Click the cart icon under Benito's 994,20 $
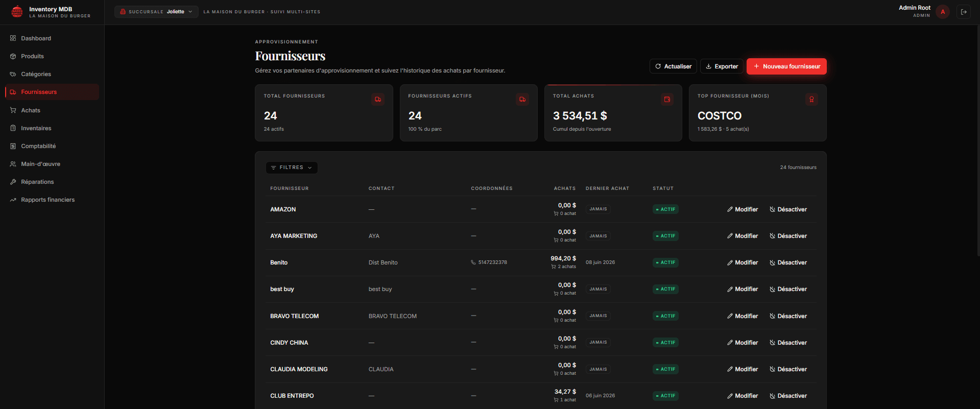The height and width of the screenshot is (409, 980). (x=554, y=267)
